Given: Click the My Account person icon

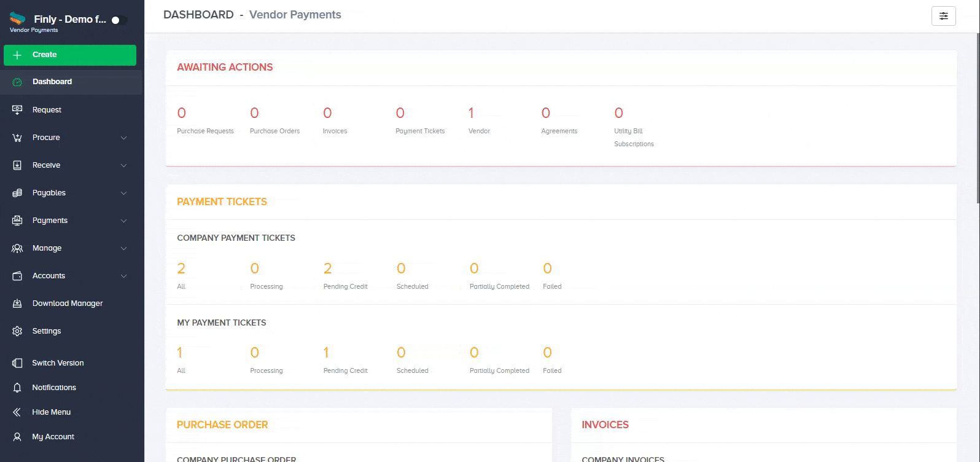Looking at the screenshot, I should 17,437.
